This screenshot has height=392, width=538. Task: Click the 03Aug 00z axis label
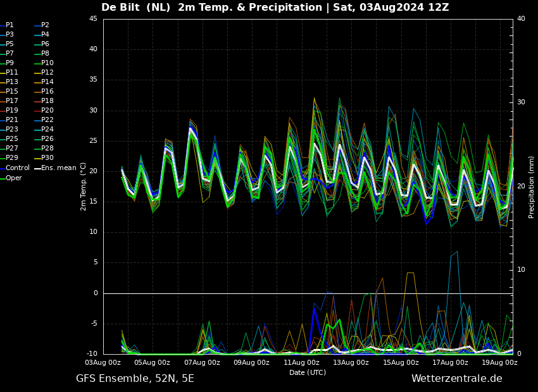pos(103,362)
